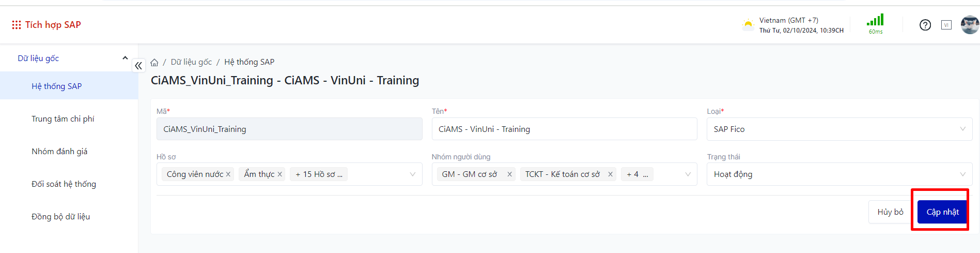
Task: Open Trung tâm chi phí menu item
Action: [63, 119]
